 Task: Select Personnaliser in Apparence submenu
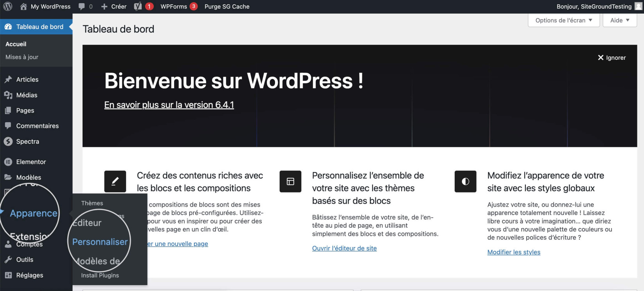100,242
